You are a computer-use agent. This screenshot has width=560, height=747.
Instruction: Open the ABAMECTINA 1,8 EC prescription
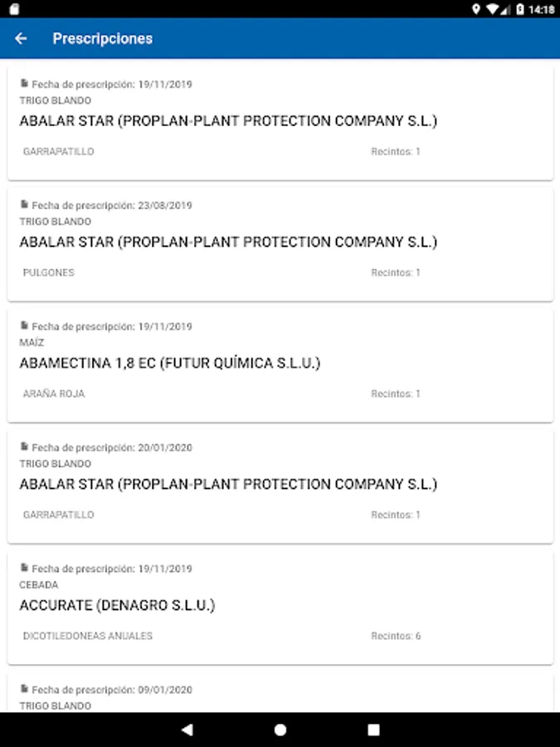tap(280, 366)
